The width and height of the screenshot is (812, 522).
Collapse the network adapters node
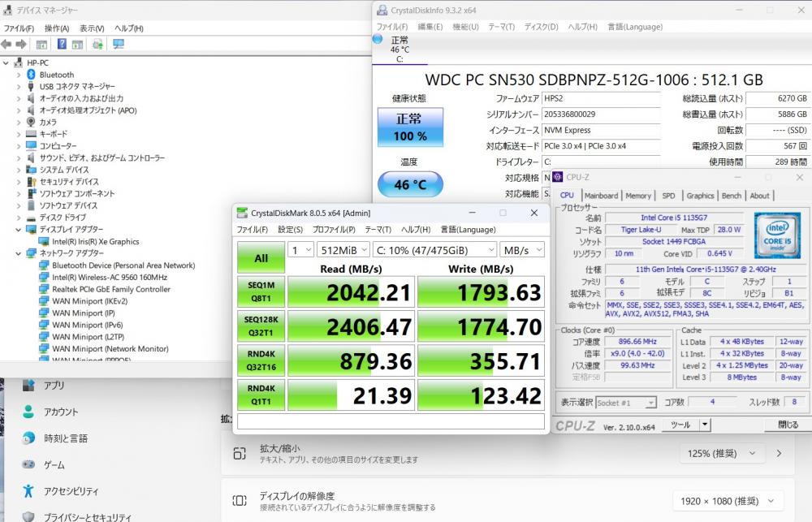pyautogui.click(x=19, y=253)
